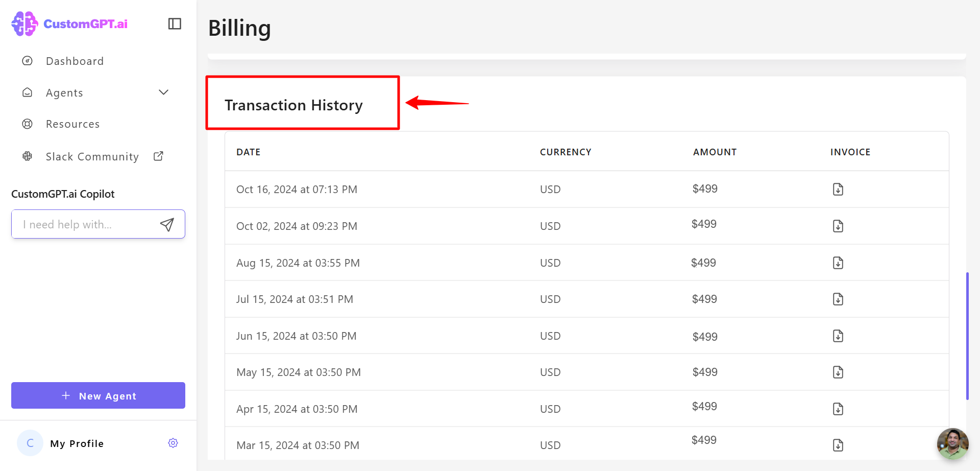Open the Resources menu item

[x=72, y=124]
